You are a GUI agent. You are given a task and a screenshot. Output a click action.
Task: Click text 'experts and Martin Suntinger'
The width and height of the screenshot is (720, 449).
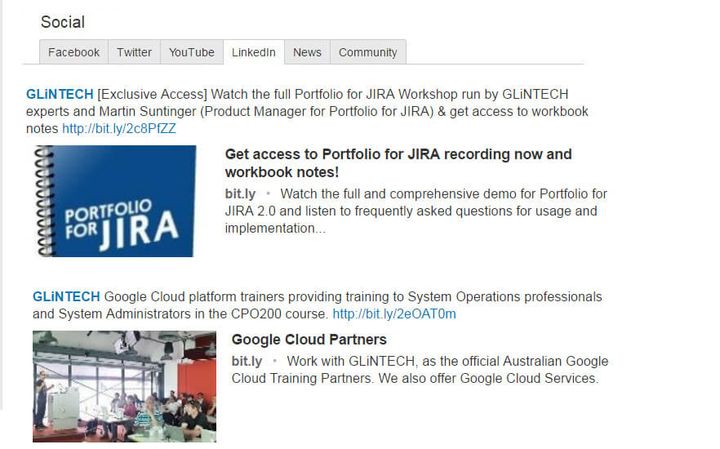(x=111, y=112)
